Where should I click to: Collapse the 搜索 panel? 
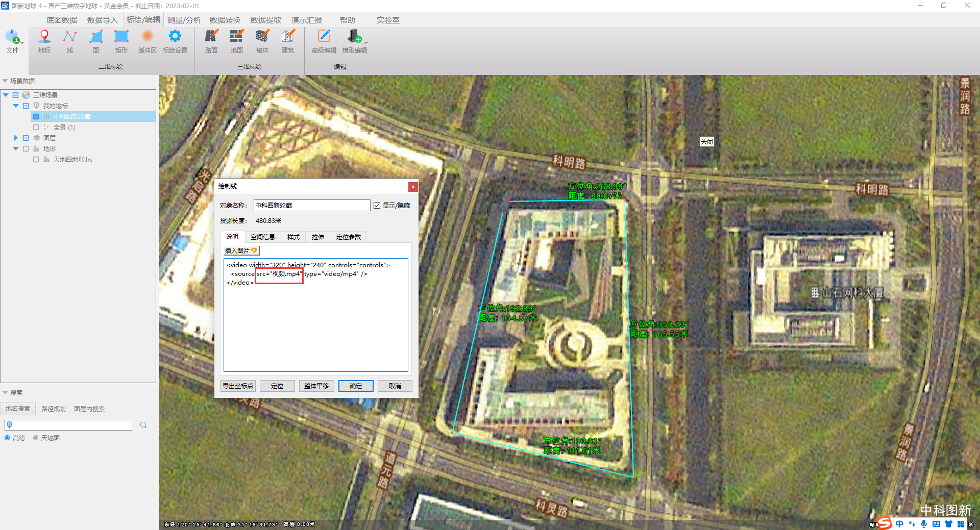[x=5, y=392]
